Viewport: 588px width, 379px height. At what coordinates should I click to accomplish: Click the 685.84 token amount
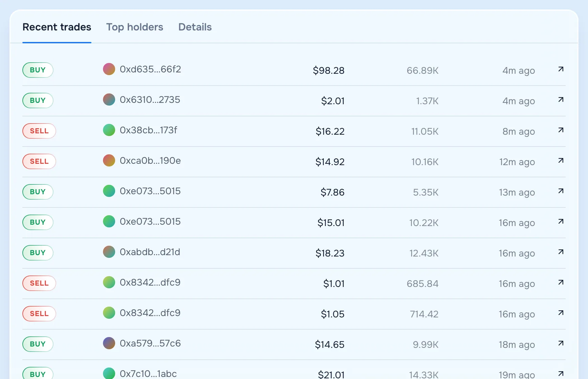click(x=423, y=284)
